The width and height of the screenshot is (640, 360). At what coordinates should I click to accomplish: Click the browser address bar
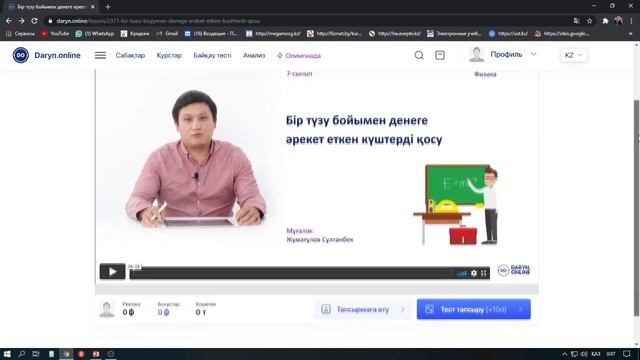tap(310, 21)
